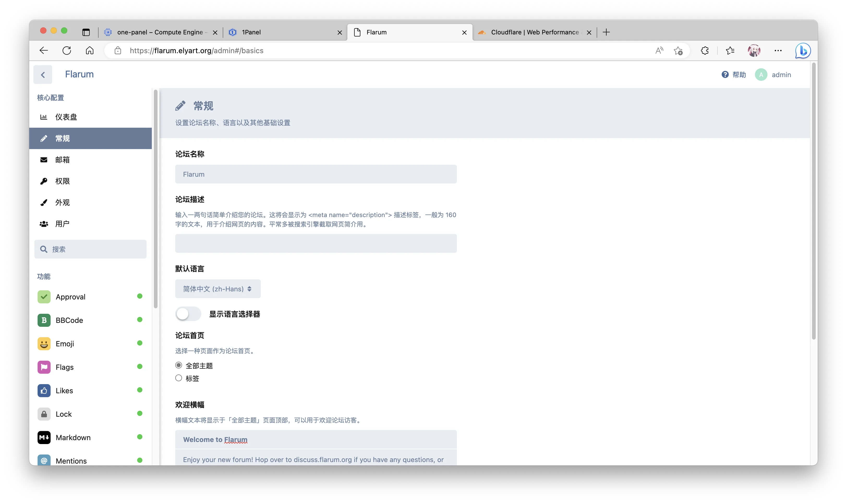
Task: Open Flags extension icon
Action: point(44,367)
